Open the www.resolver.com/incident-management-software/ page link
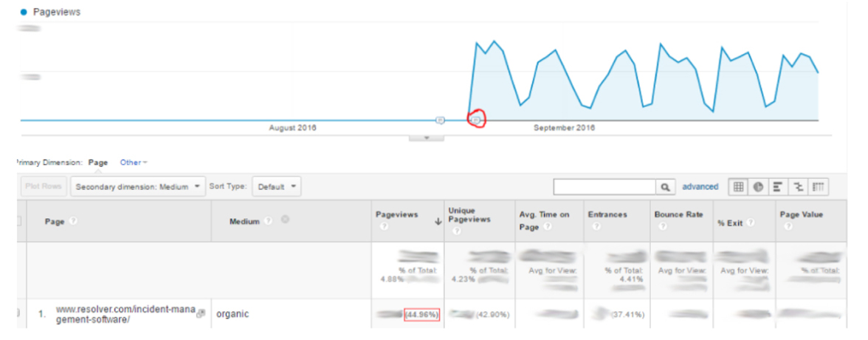This screenshot has width=868, height=340. [125, 314]
